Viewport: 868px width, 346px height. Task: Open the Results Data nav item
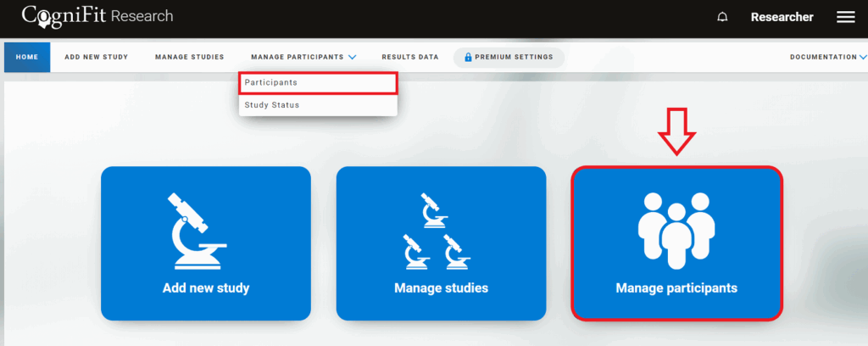410,58
